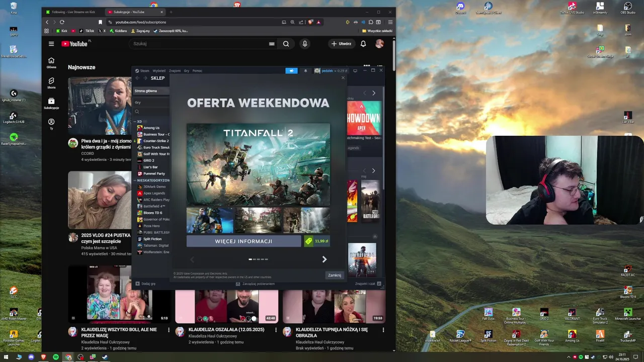This screenshot has height=362, width=644.
Task: Start YouTube voice search with microphone
Action: point(304,44)
